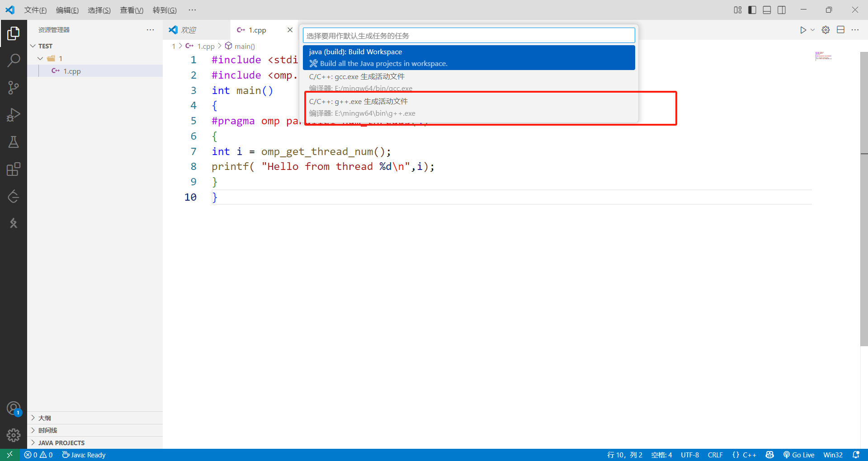
Task: Toggle the bottom panel visibility
Action: click(767, 9)
